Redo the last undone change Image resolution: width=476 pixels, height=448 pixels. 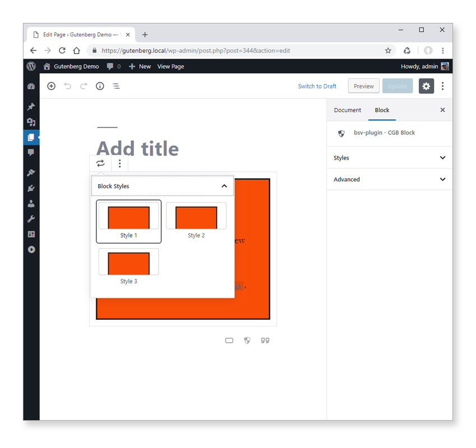(84, 86)
